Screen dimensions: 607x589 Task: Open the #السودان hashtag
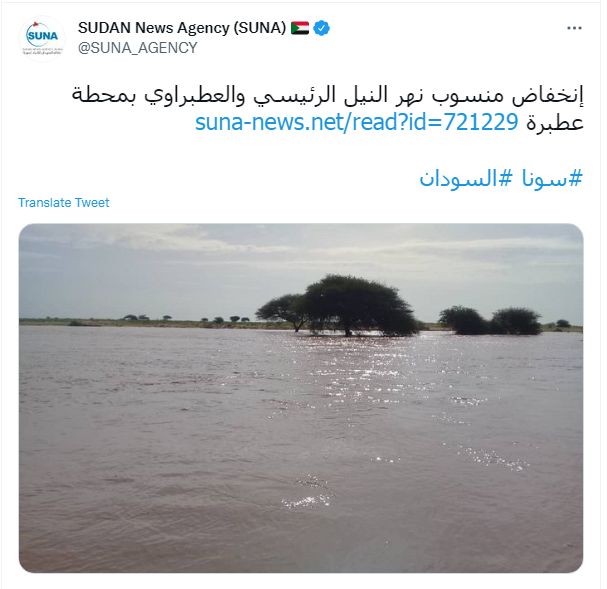tap(466, 178)
